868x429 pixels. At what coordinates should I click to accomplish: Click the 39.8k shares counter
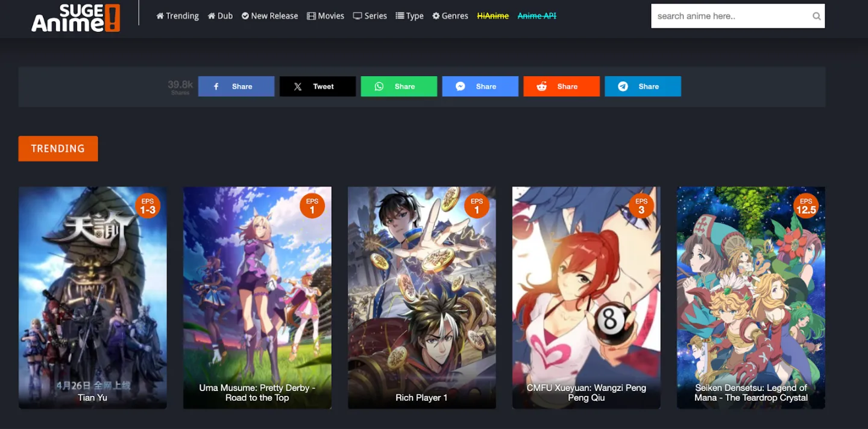tap(180, 87)
